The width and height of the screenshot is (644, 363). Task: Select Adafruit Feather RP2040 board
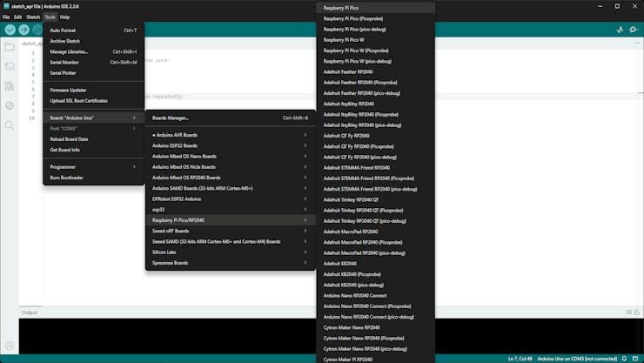point(376,72)
